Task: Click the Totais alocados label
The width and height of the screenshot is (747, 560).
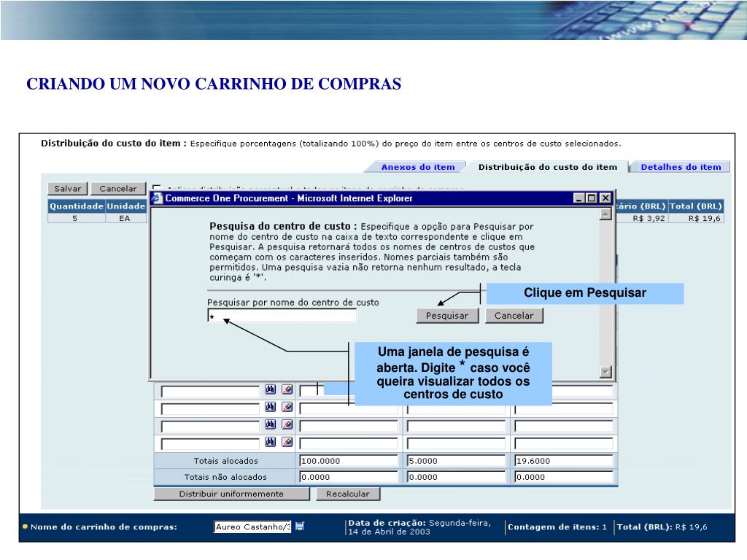Action: (226, 461)
